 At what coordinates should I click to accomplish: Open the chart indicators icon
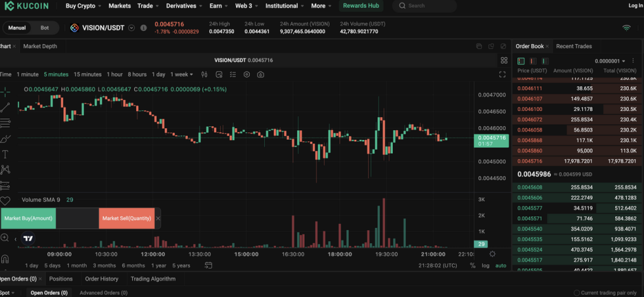(219, 74)
